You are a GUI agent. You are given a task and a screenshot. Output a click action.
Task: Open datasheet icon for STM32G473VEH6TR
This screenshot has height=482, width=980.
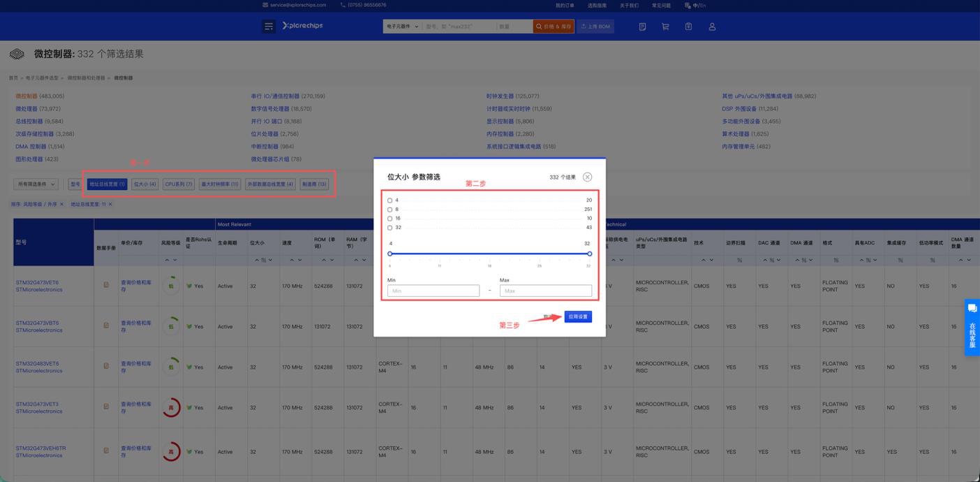[x=106, y=451]
